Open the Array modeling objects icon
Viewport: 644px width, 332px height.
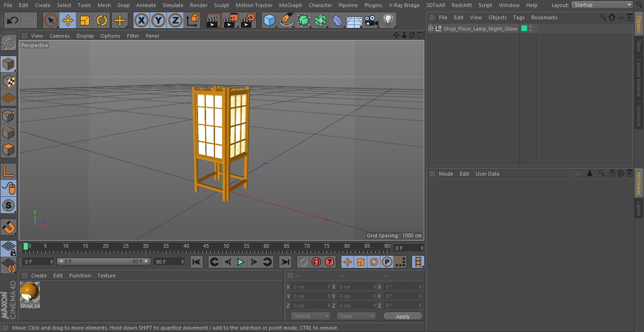[321, 20]
